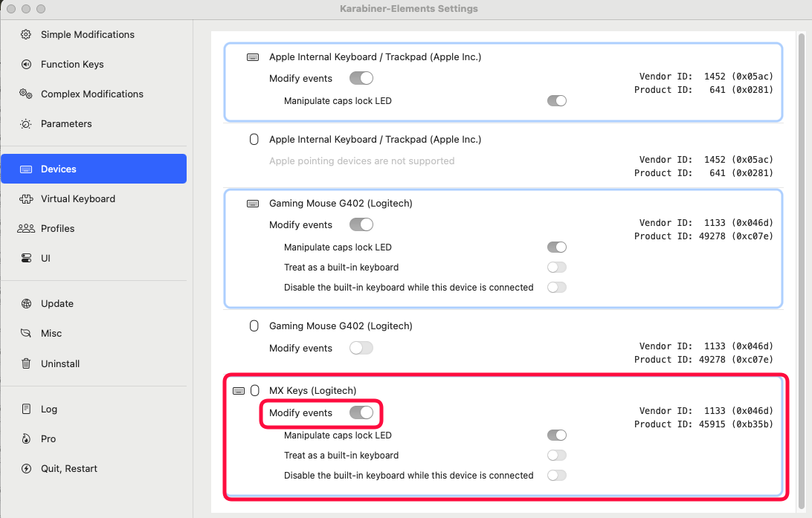The width and height of the screenshot is (812, 518).
Task: Click keyboard icon beside MX Keys
Action: coord(239,391)
